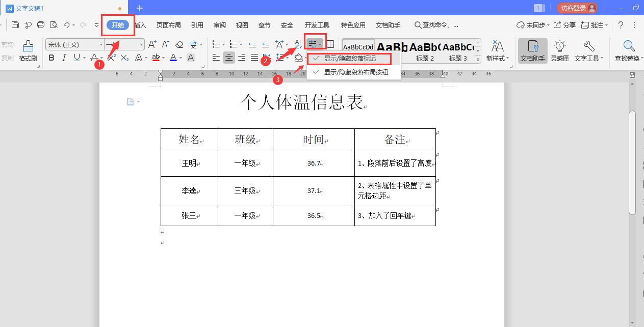Click the Clear formatting eraser icon

(179, 44)
